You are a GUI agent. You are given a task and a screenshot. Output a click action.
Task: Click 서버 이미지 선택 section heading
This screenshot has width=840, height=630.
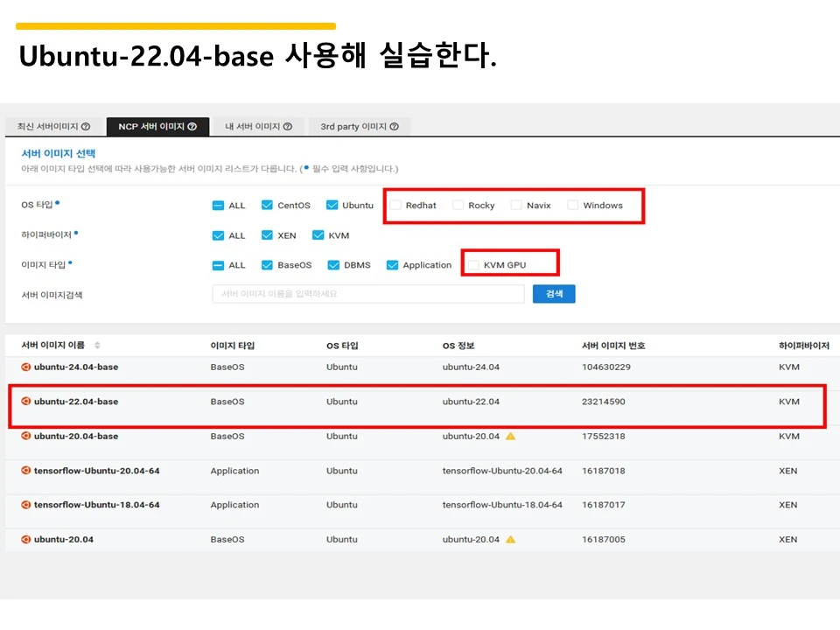[59, 153]
